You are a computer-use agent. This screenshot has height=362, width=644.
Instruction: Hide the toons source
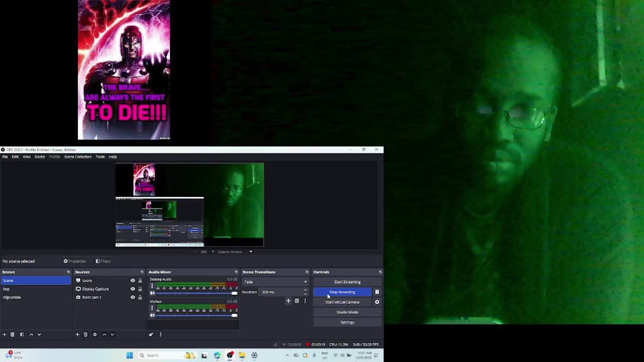coord(133,281)
